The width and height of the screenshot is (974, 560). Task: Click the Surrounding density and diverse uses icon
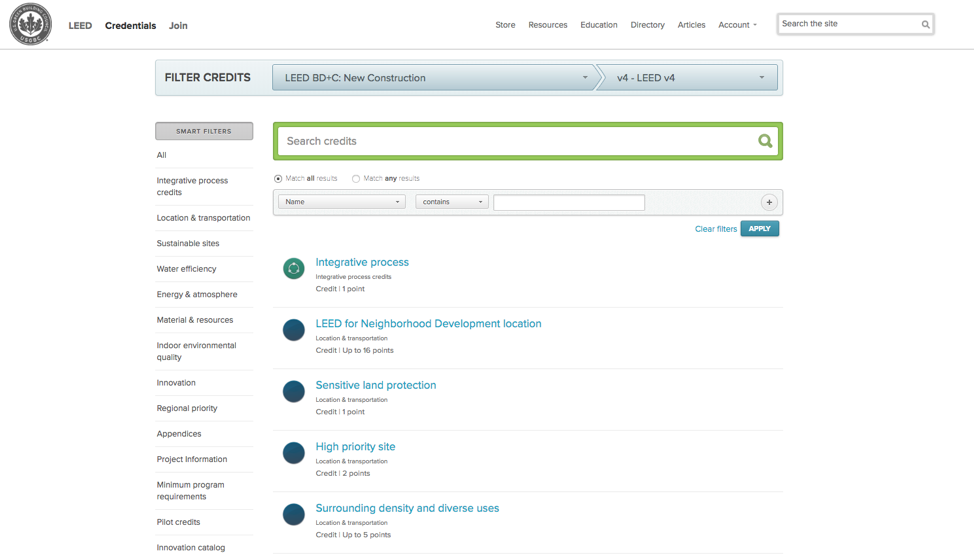294,515
